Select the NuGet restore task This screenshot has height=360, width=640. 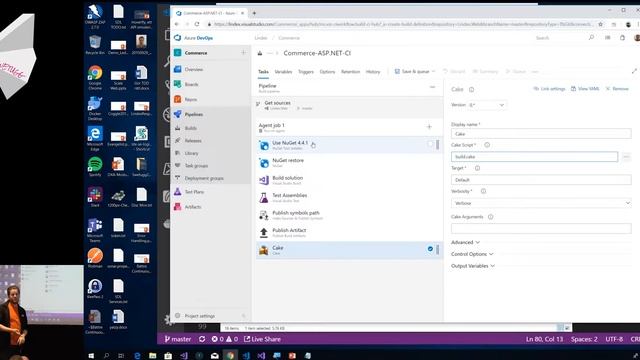(349, 162)
